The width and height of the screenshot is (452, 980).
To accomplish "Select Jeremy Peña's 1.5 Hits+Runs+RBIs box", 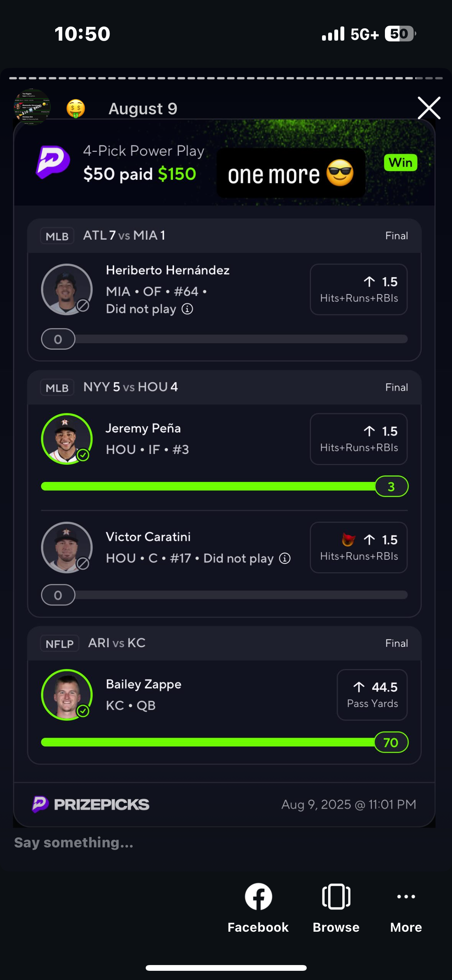I will [x=358, y=439].
